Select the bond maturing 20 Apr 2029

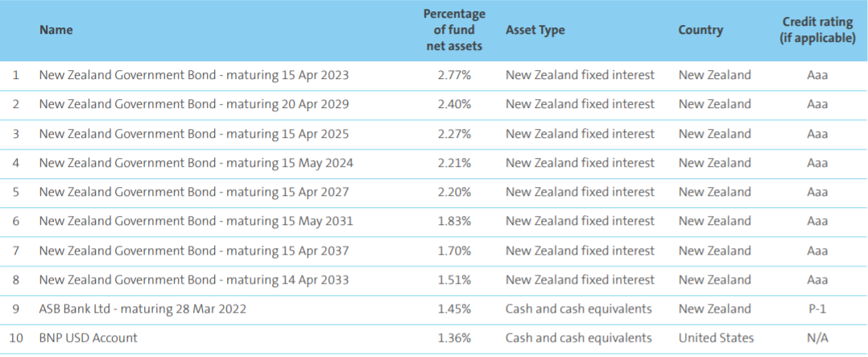pos(194,104)
